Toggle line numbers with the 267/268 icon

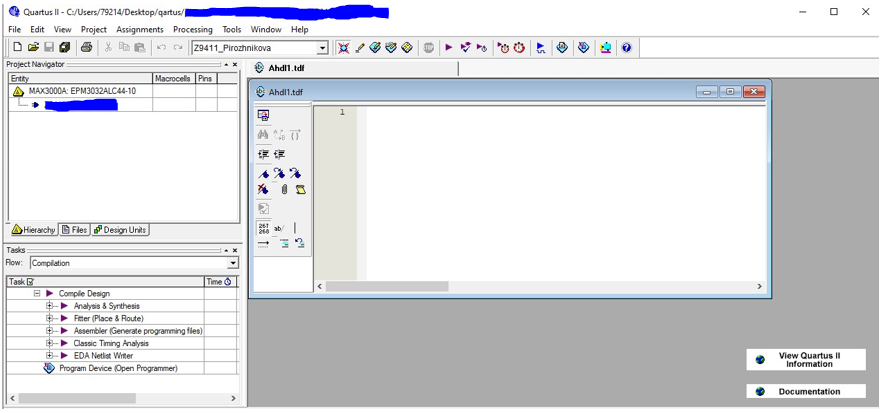[x=263, y=228]
